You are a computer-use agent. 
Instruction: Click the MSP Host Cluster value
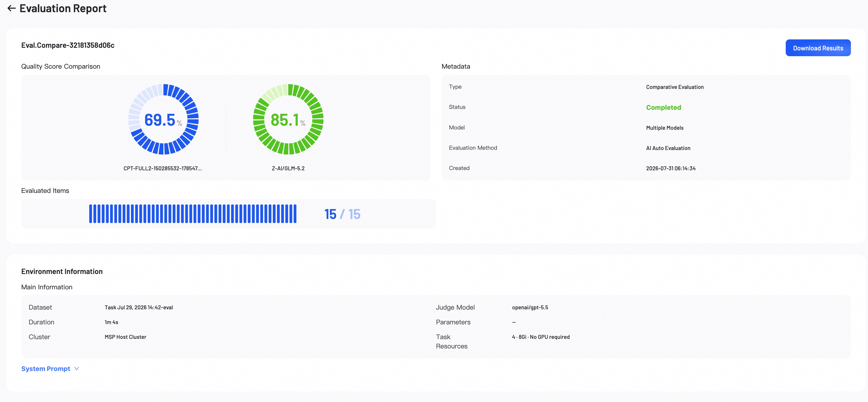click(125, 337)
